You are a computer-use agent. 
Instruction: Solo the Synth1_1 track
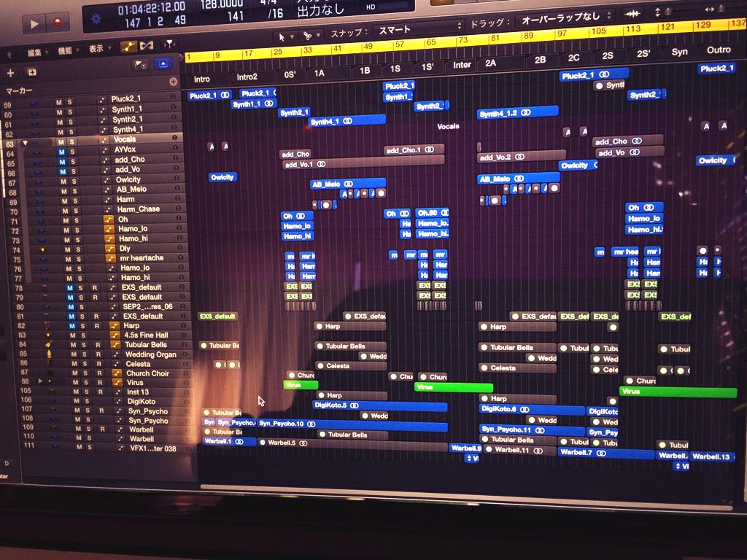pyautogui.click(x=70, y=112)
